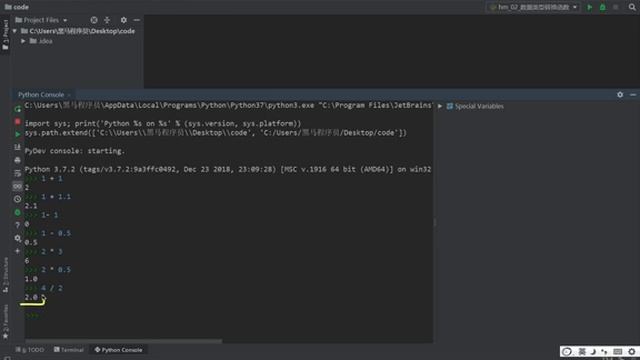This screenshot has height=360, width=640.
Task: Click the '2 * 3' console input line
Action: tap(44, 252)
